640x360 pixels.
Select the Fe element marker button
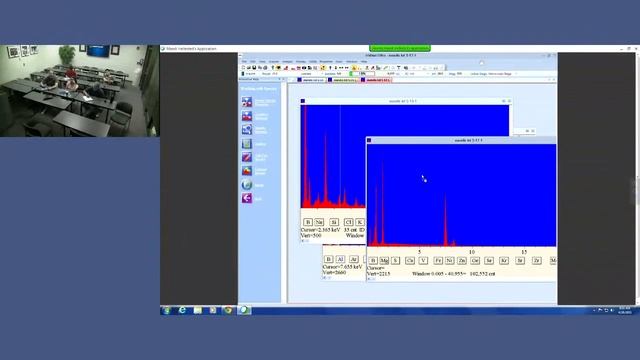438,260
